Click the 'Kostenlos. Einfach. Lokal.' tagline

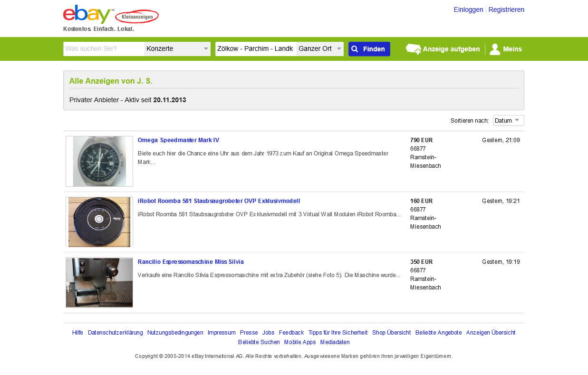coord(99,29)
